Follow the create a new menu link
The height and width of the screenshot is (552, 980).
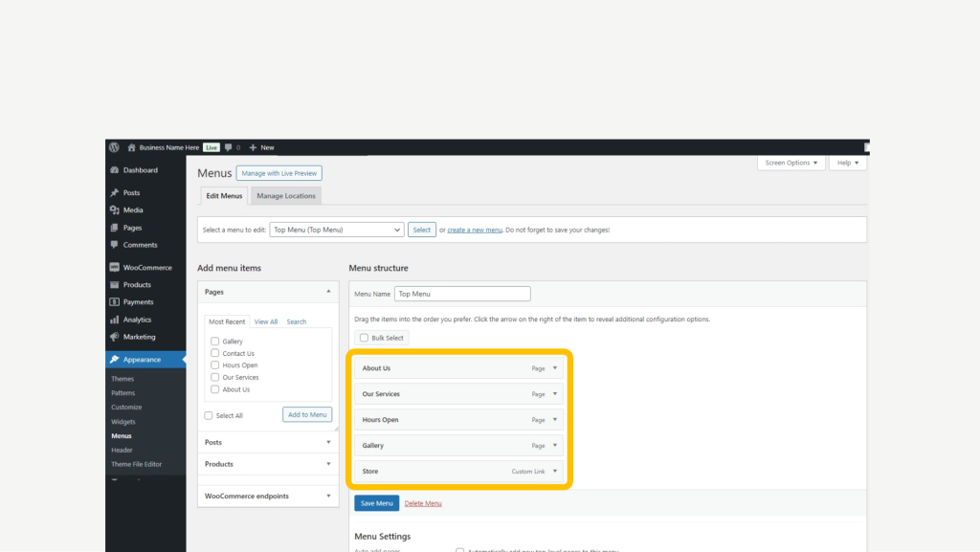475,230
